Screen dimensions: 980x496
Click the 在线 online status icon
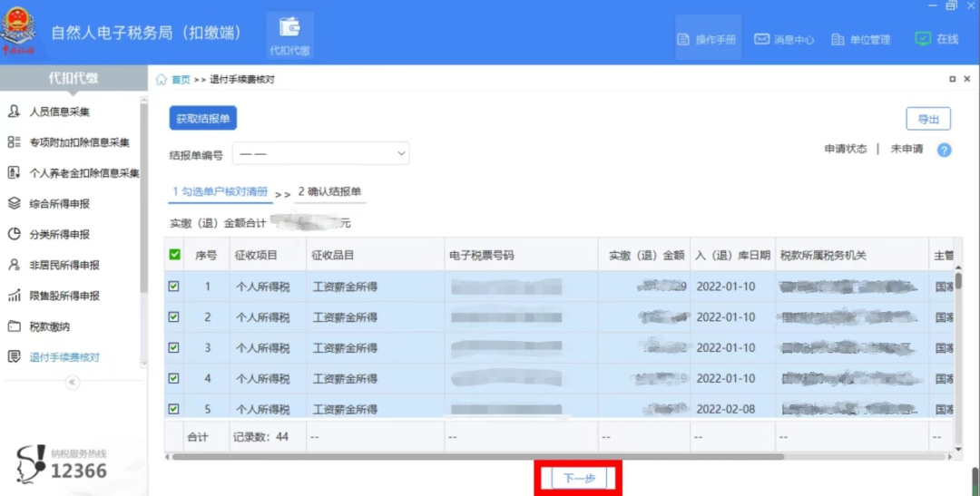pos(922,39)
